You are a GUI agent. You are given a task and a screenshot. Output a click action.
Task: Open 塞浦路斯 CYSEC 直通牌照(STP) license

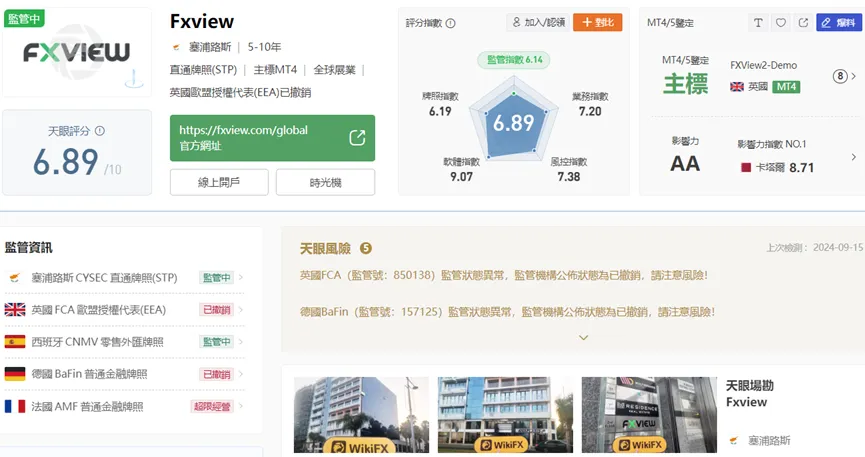point(104,278)
